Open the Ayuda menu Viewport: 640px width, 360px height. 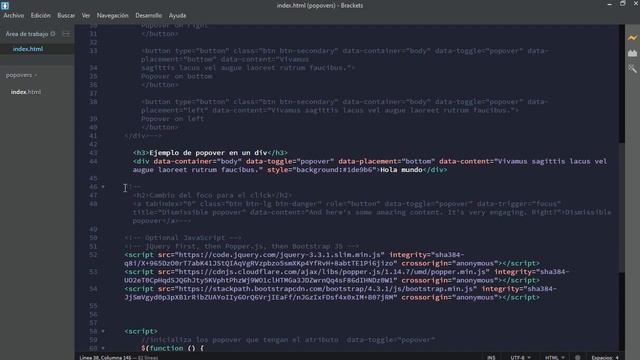(177, 16)
